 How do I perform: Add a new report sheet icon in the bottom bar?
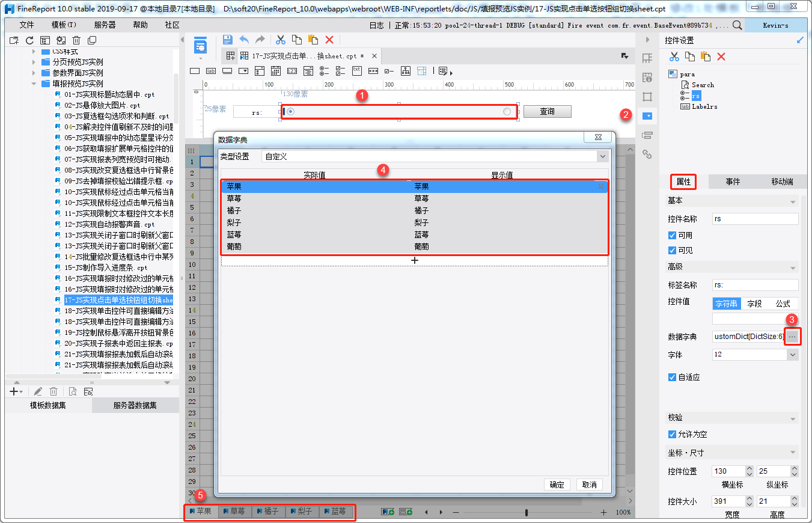tap(388, 512)
